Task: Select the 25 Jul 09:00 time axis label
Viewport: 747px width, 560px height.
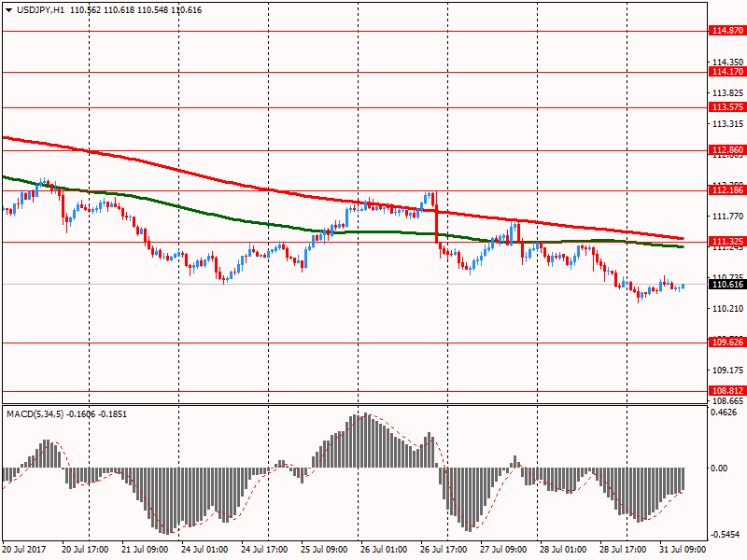Action: 324,550
